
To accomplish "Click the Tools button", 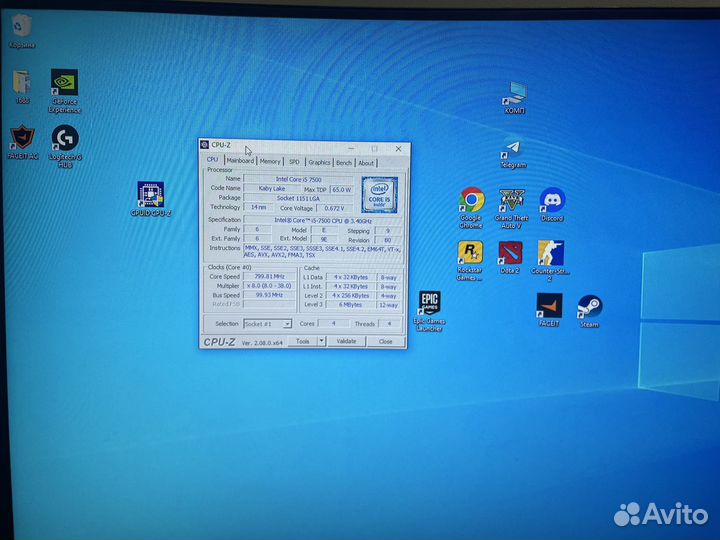I will (x=303, y=341).
